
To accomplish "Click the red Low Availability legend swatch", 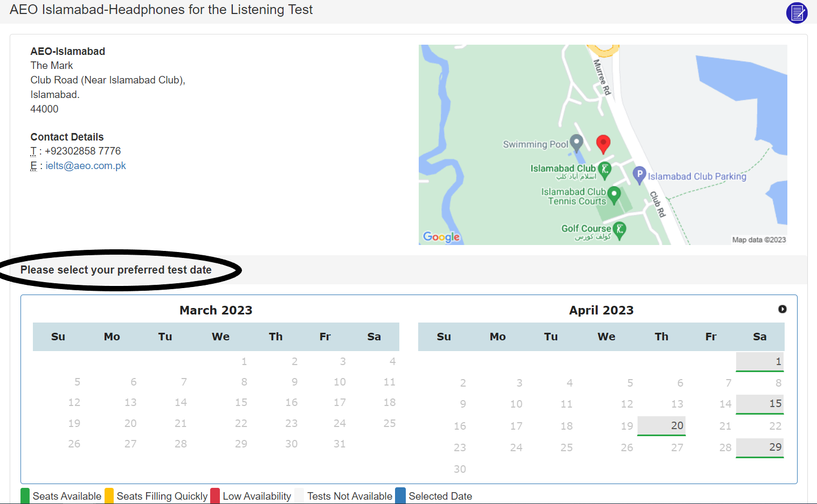I will click(215, 496).
